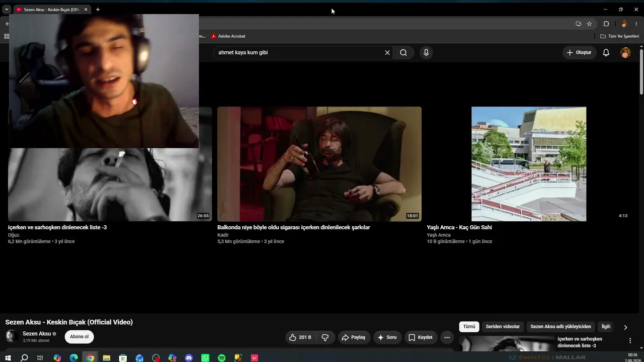Clear the YouTube search box text
Image resolution: width=644 pixels, height=362 pixels.
click(387, 52)
